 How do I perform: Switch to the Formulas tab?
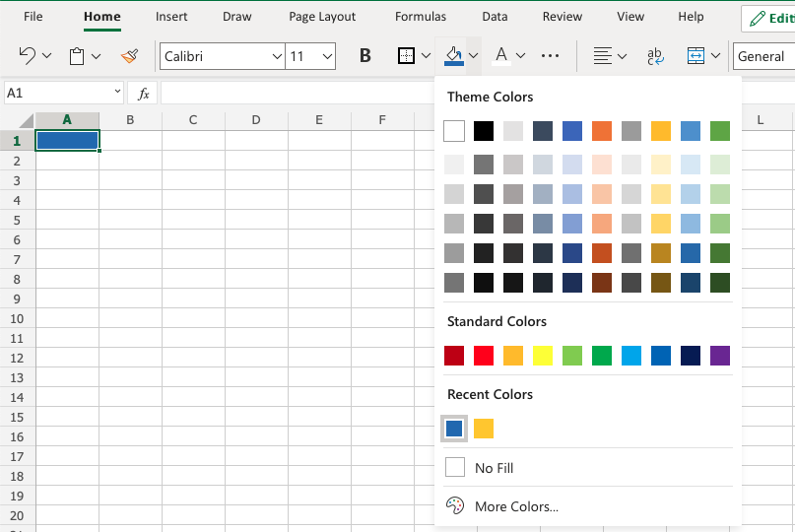[420, 17]
